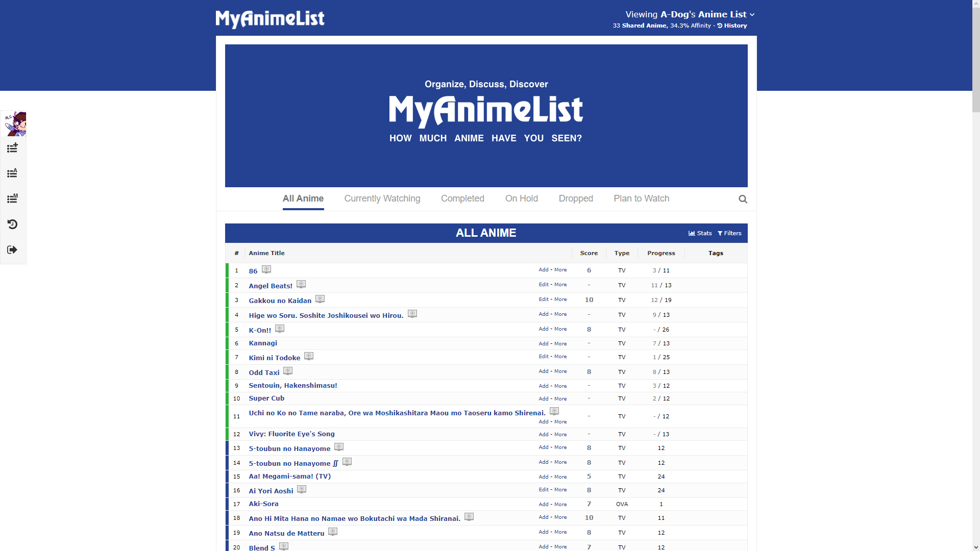Image resolution: width=980 pixels, height=551 pixels.
Task: Click the quick add list icon in sidebar
Action: 12,148
